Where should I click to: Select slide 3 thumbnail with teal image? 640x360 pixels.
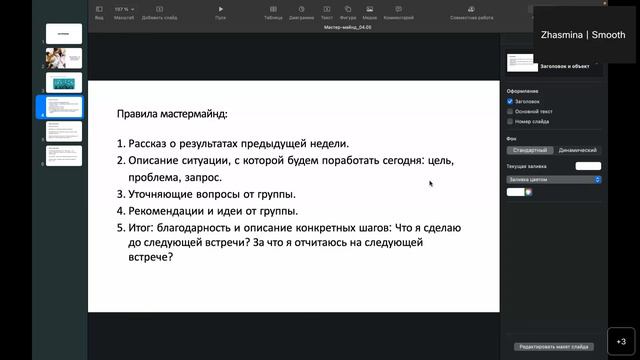click(64, 82)
